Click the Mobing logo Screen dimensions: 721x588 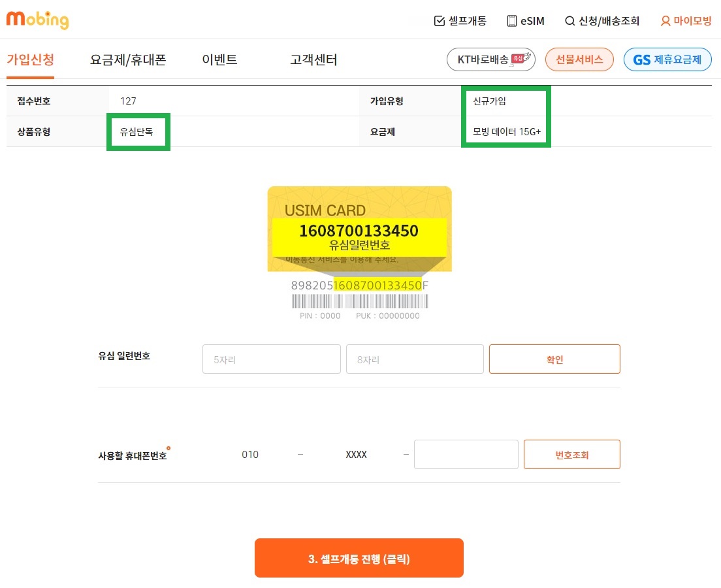(37, 20)
